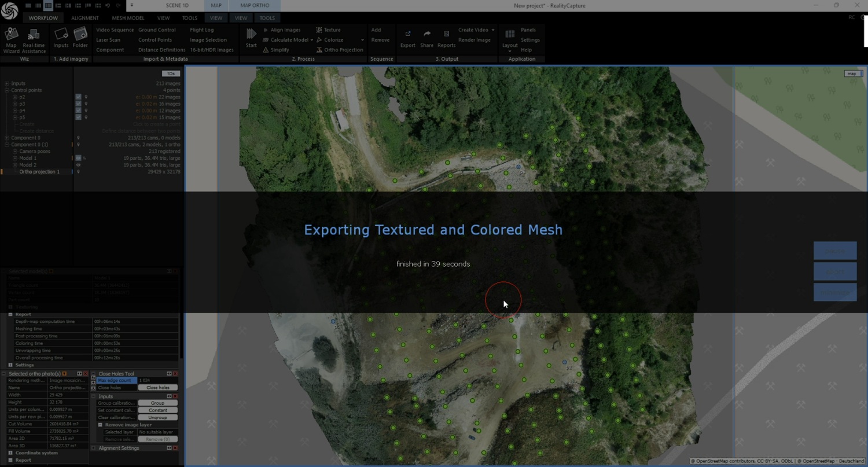868x467 pixels.
Task: Switch to the ALIGNMENT ribbon tab
Action: click(x=85, y=18)
